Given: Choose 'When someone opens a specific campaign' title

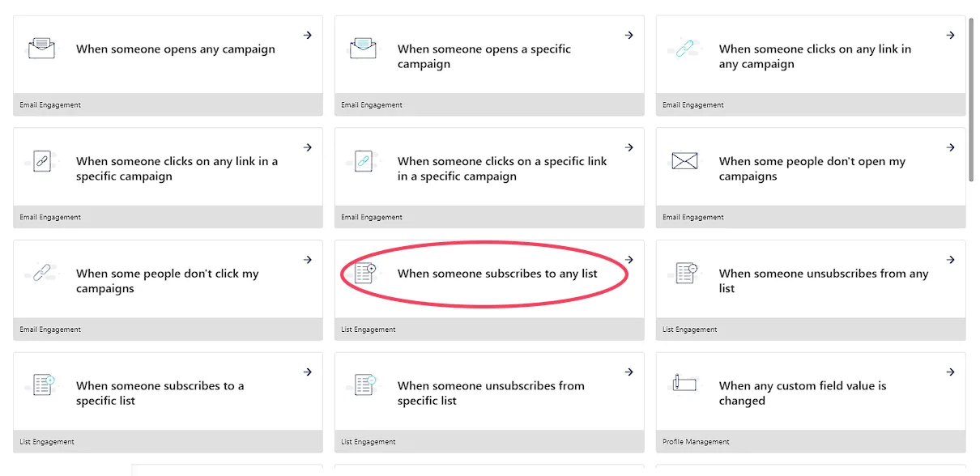Looking at the screenshot, I should pyautogui.click(x=484, y=57).
